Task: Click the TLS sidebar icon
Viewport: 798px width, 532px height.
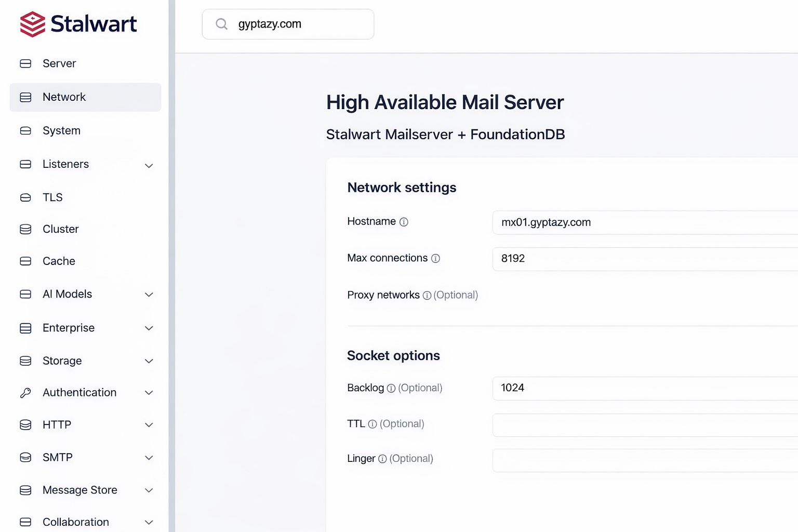Action: click(25, 197)
